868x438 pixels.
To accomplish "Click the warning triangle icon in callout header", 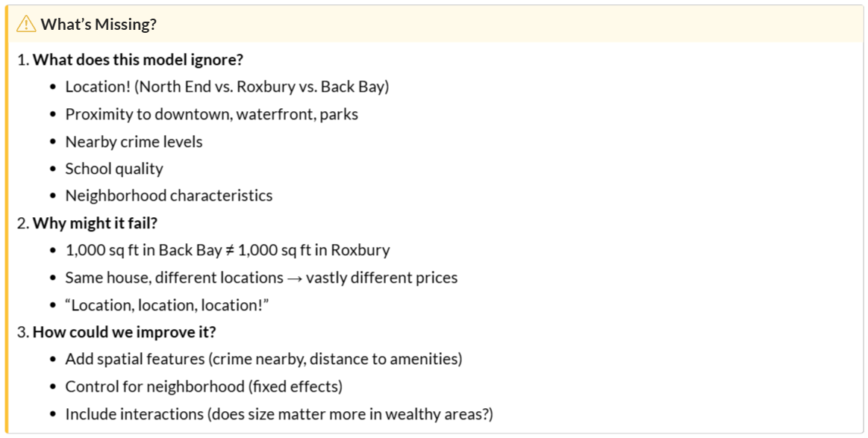I will 26,24.
